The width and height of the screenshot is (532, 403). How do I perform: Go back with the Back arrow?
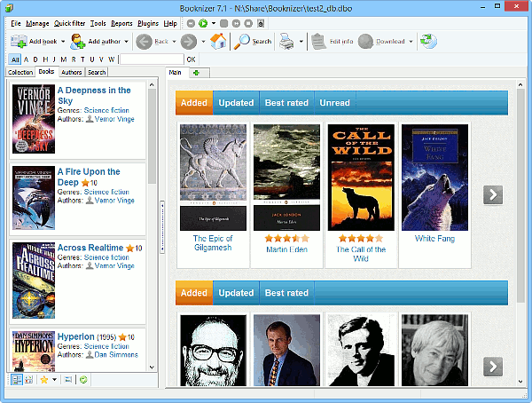144,42
